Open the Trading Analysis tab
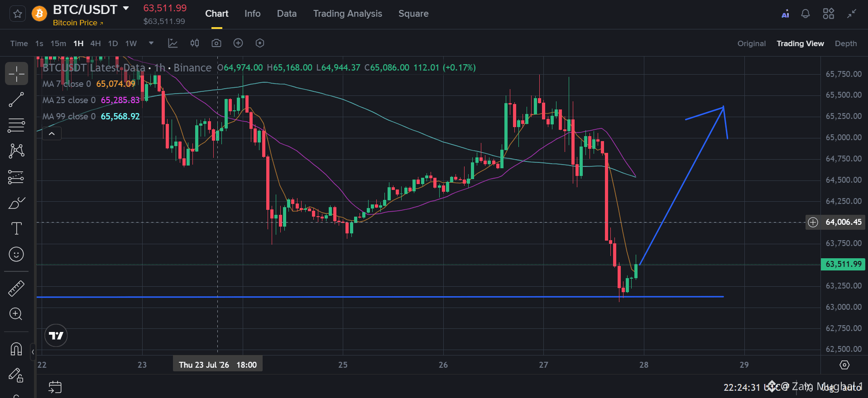 pyautogui.click(x=348, y=14)
